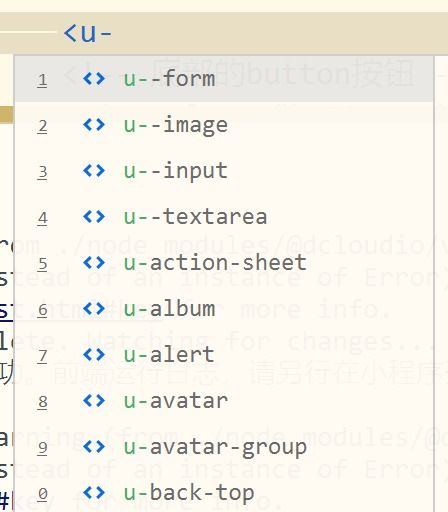Viewport: 448px width, 512px height.
Task: Click the tag icon beside u--input
Action: (x=94, y=171)
